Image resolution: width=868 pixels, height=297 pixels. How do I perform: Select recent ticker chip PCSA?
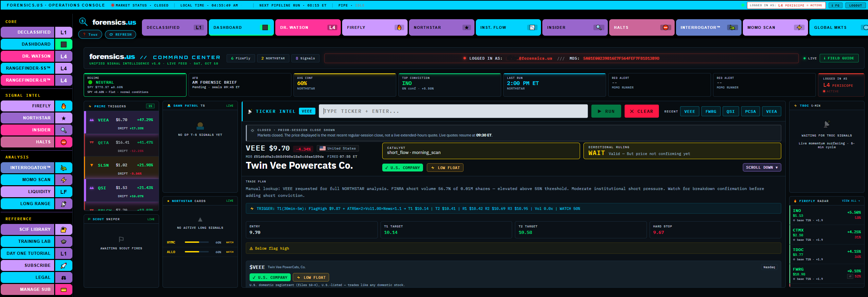(x=750, y=111)
